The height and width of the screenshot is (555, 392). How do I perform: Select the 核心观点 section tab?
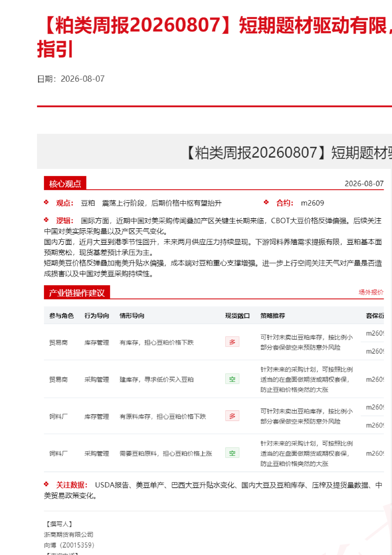[65, 183]
